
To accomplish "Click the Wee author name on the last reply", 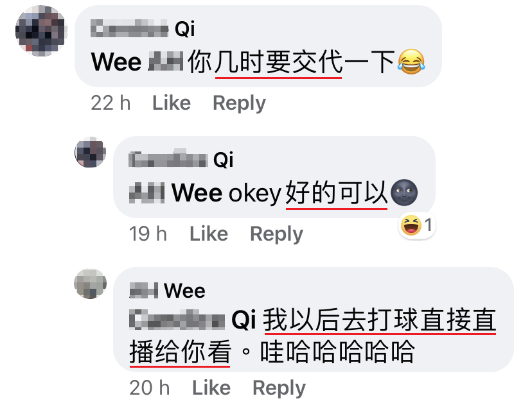I will click(x=167, y=291).
